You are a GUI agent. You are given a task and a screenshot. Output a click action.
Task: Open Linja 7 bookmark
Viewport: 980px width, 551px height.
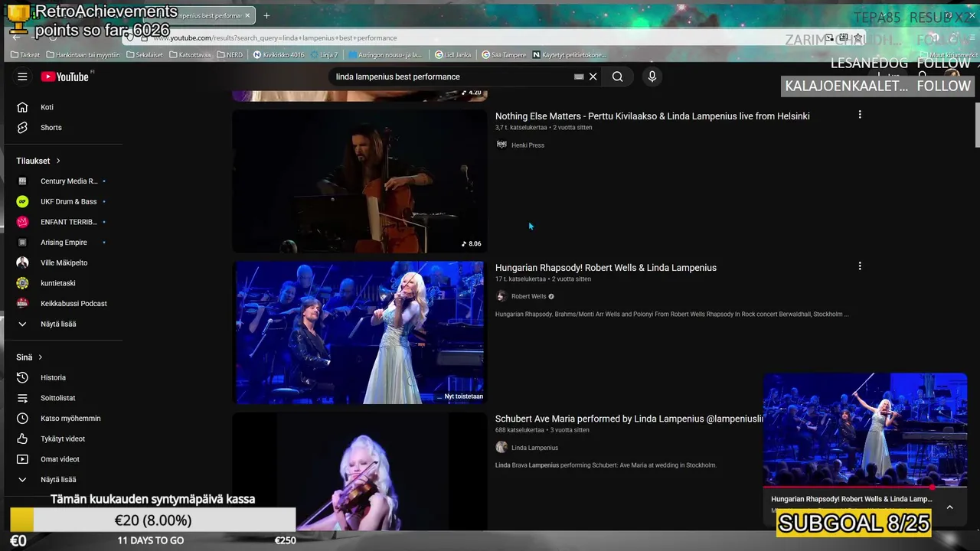tap(324, 55)
